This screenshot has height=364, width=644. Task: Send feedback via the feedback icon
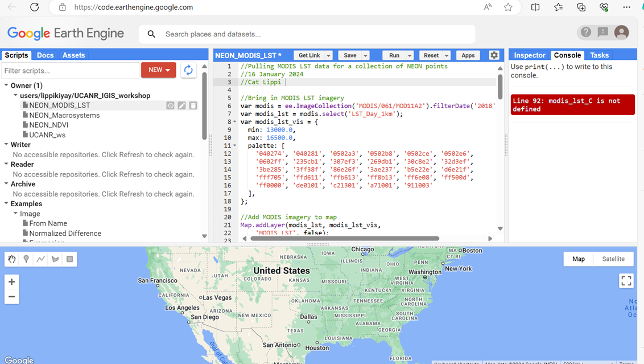coord(603,32)
